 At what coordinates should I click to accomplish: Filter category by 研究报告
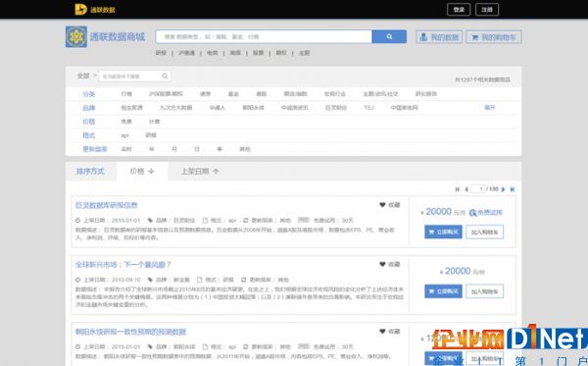[x=426, y=94]
